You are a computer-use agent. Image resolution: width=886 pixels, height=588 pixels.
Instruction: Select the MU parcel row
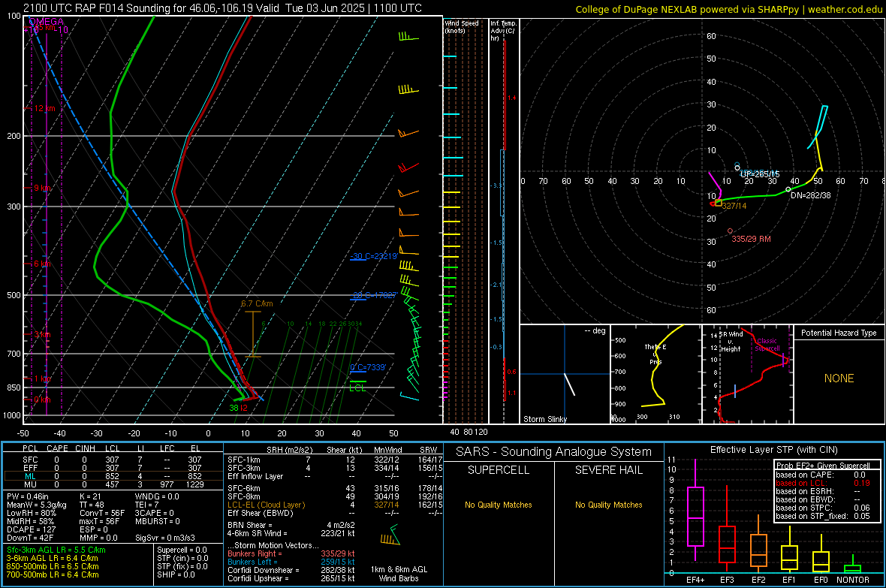pyautogui.click(x=113, y=484)
